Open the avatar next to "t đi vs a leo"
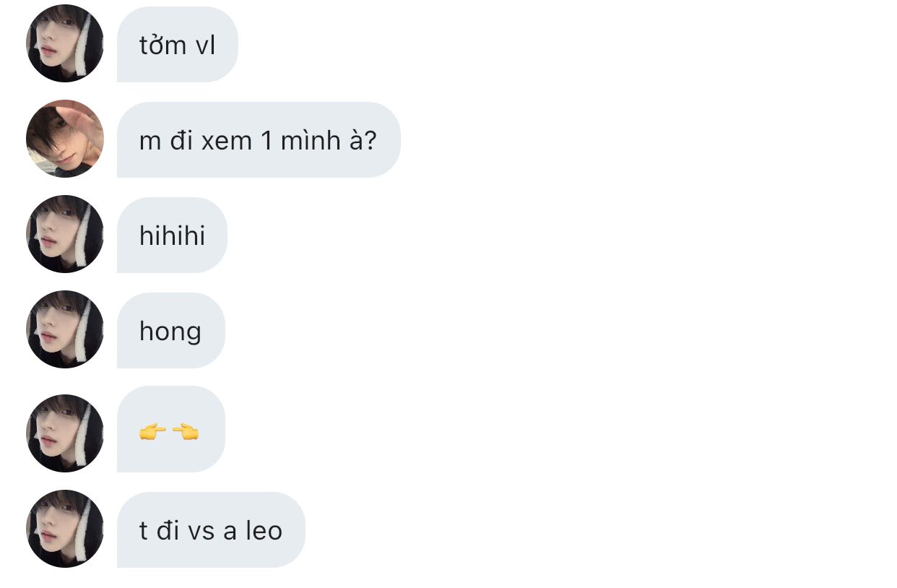 point(65,529)
